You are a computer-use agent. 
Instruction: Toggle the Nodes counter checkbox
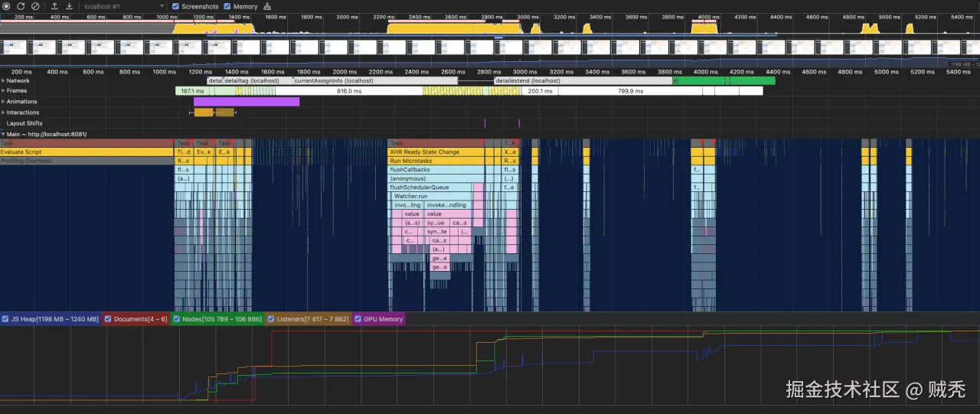click(x=178, y=319)
